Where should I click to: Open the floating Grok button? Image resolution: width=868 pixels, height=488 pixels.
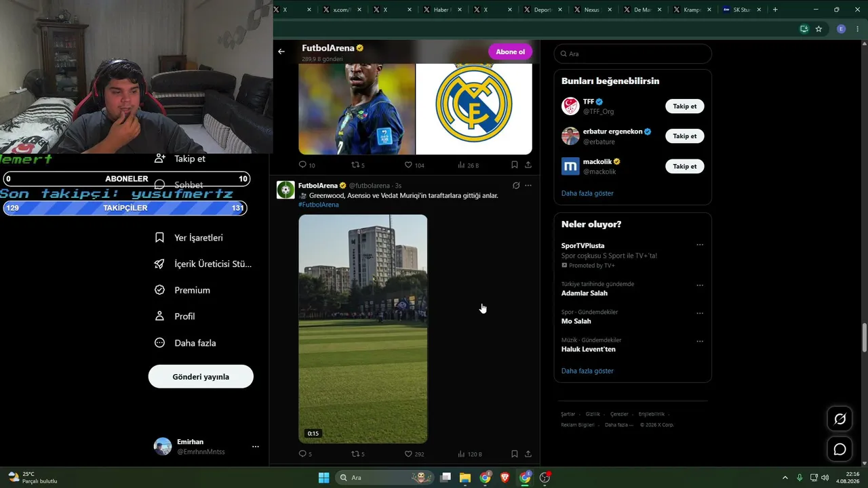click(840, 419)
